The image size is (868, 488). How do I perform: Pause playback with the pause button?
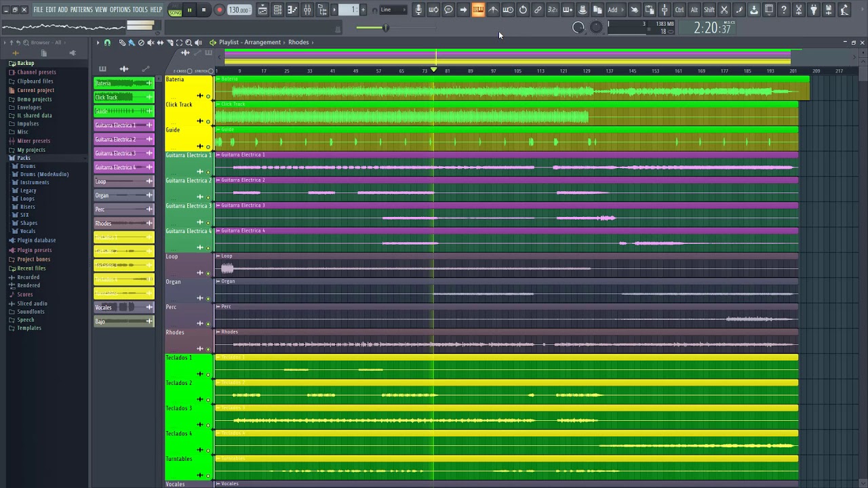pos(189,9)
